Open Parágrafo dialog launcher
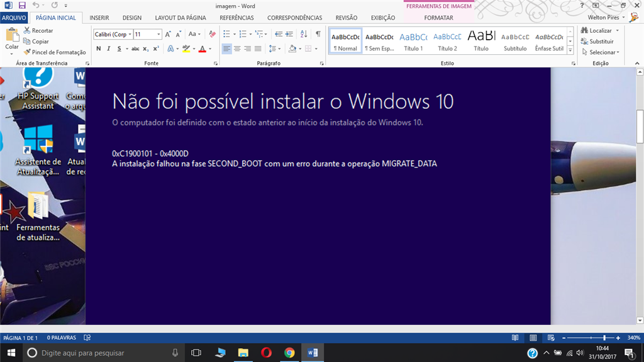644x362 pixels. 321,64
